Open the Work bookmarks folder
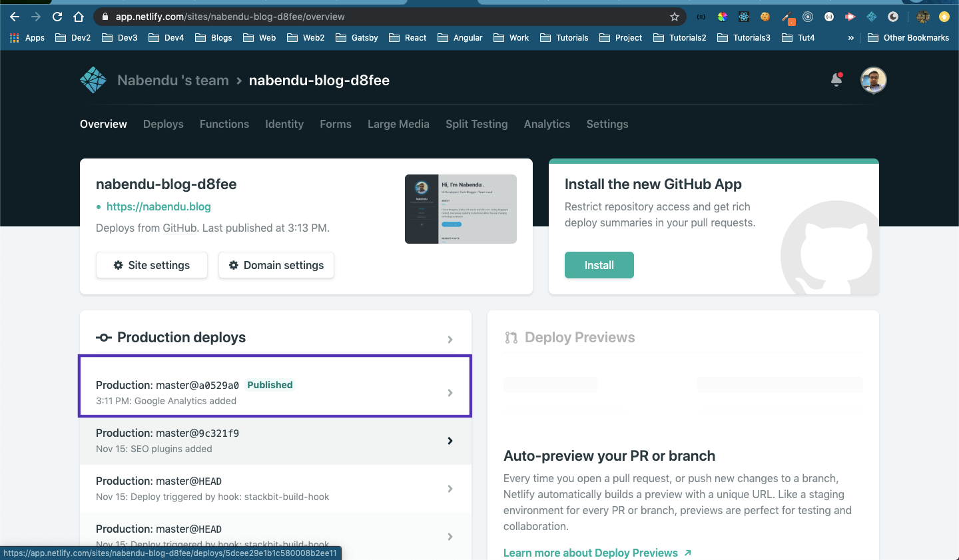Screen dimensions: 959x560 pos(511,38)
